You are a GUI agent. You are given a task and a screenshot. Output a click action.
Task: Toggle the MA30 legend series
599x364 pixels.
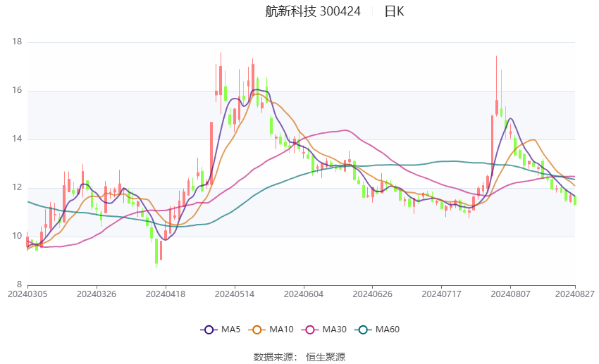click(324, 330)
